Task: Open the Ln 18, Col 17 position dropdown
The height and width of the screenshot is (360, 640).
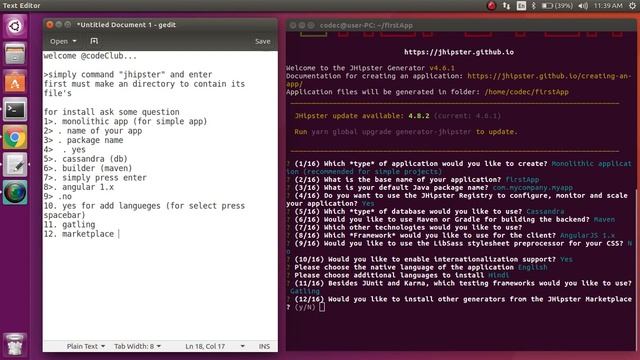Action: tap(215, 346)
